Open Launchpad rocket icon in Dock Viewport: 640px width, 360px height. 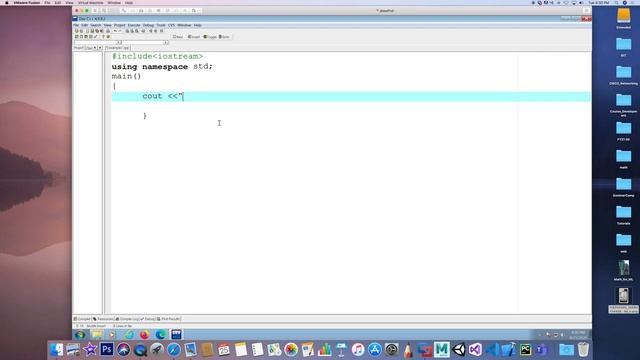157,350
